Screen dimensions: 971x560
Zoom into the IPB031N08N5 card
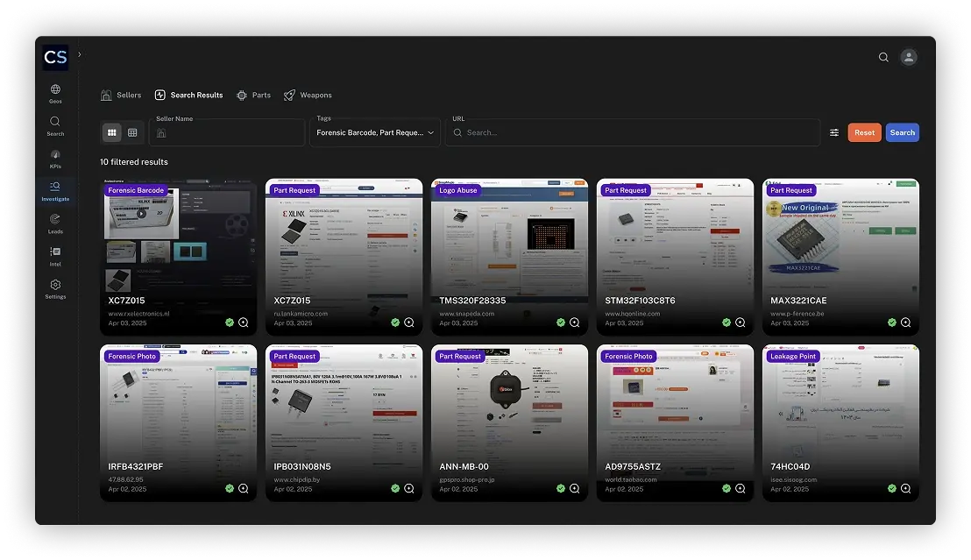tap(409, 489)
